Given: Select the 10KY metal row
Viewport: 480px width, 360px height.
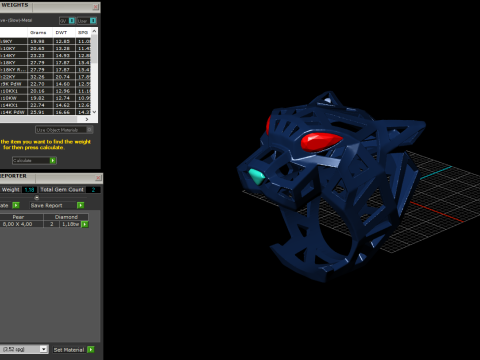Looking at the screenshot, I should (x=45, y=48).
